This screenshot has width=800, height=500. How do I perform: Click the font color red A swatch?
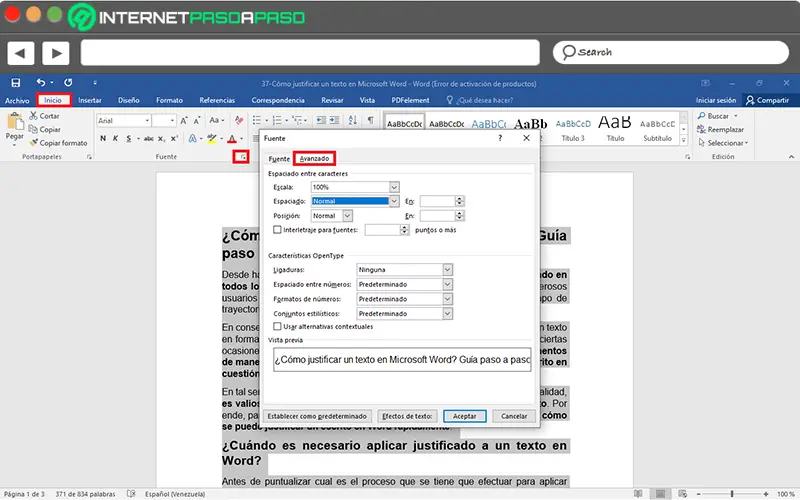pyautogui.click(x=232, y=138)
